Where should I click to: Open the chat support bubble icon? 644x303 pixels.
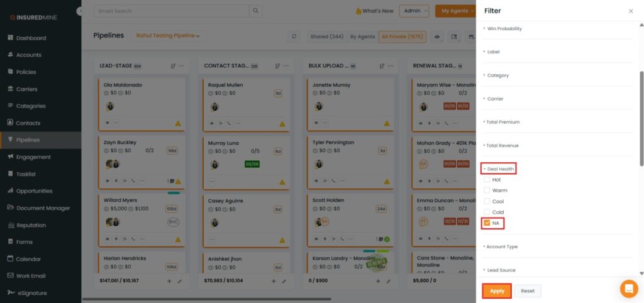(628, 289)
